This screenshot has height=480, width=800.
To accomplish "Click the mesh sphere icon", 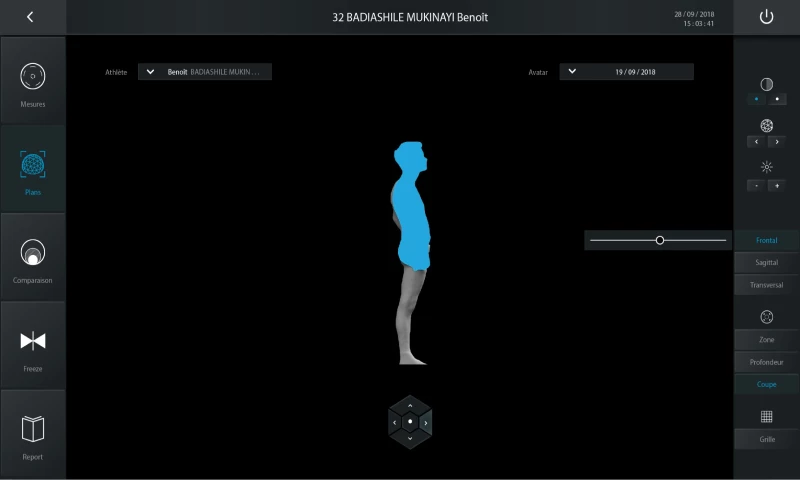I will (766, 125).
